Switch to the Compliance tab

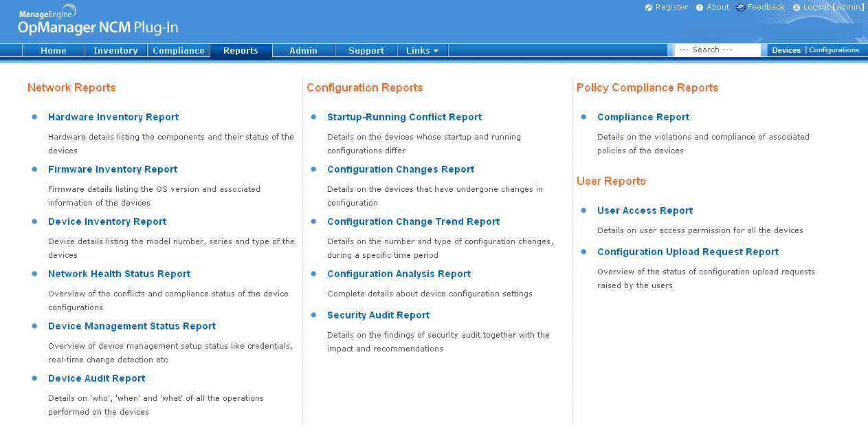tap(178, 50)
